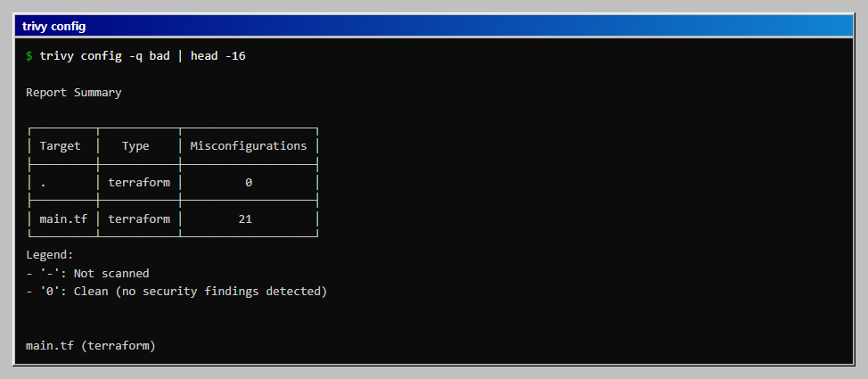The width and height of the screenshot is (868, 379).
Task: Click the pipe character in the command
Action: [181, 56]
